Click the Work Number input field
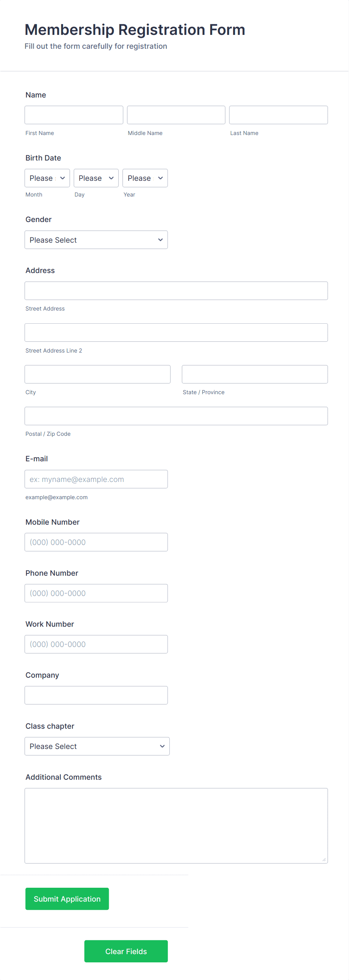 point(96,644)
